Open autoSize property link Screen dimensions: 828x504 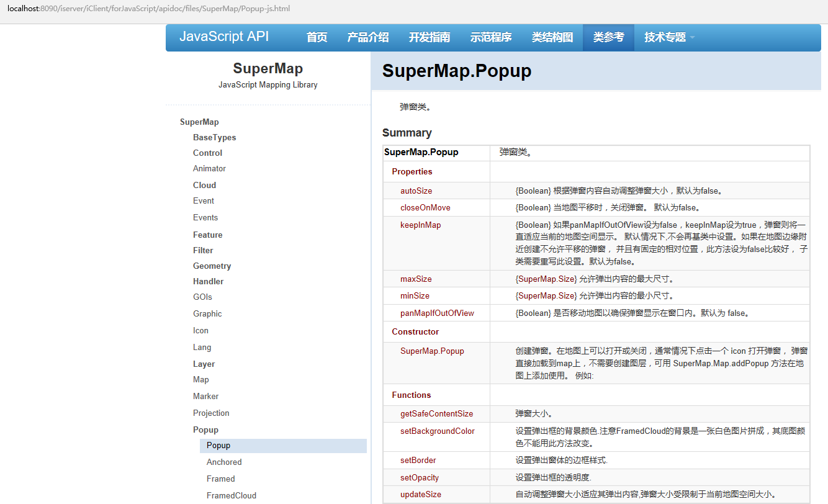coord(416,191)
